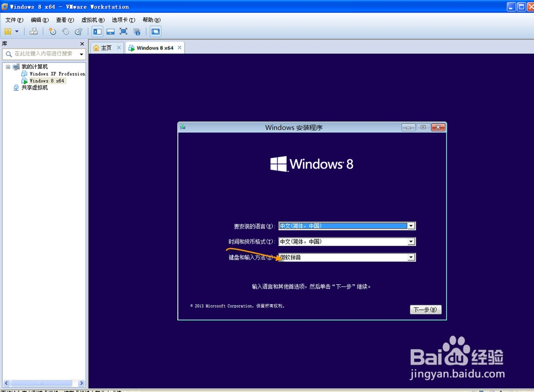Image resolution: width=534 pixels, height=392 pixels.
Task: Open the 查看(V) menu
Action: [x=65, y=20]
